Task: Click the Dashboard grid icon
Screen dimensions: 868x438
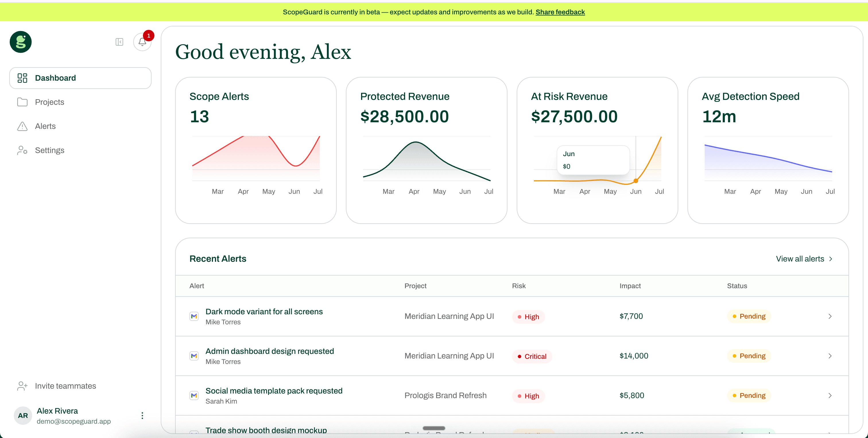Action: [x=22, y=78]
